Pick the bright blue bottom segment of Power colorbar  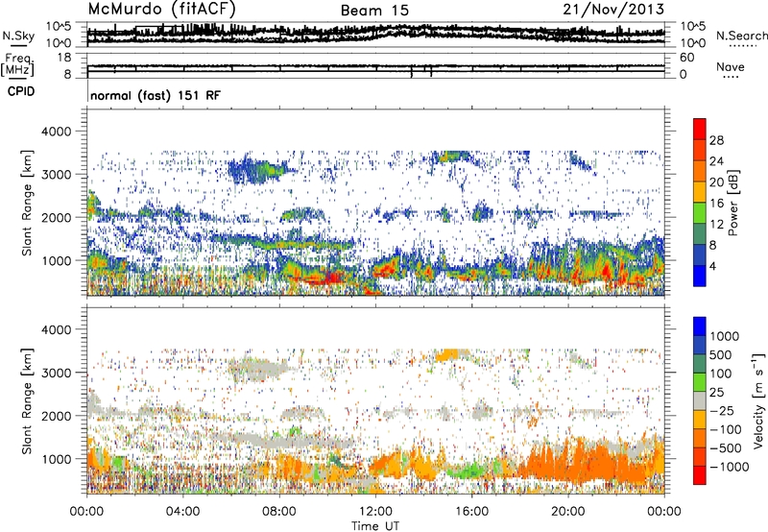pos(700,276)
